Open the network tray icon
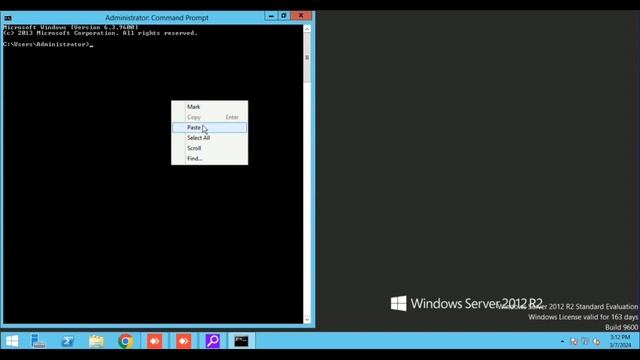Viewport: 640px width, 360px height. coord(585,341)
